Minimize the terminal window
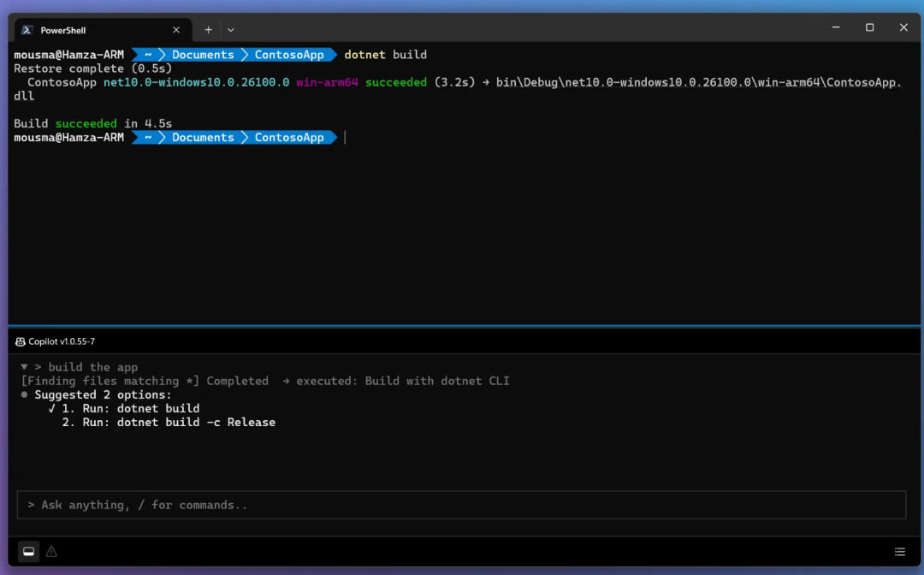924x575 pixels. (x=836, y=27)
